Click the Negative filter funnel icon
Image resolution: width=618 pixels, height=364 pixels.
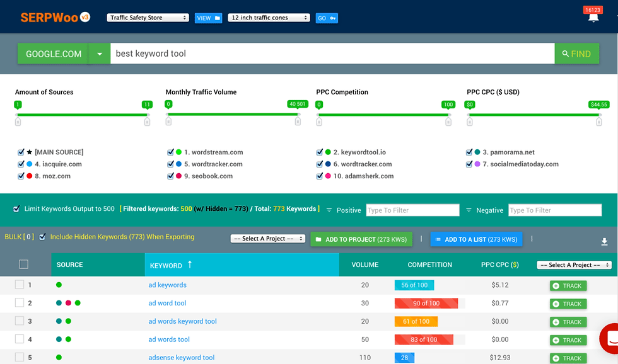[x=469, y=210]
